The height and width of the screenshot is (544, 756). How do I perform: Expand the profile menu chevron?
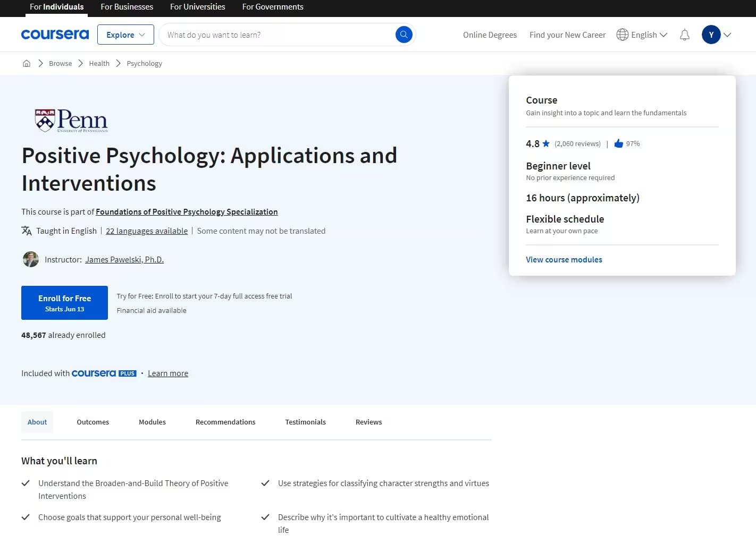(727, 35)
